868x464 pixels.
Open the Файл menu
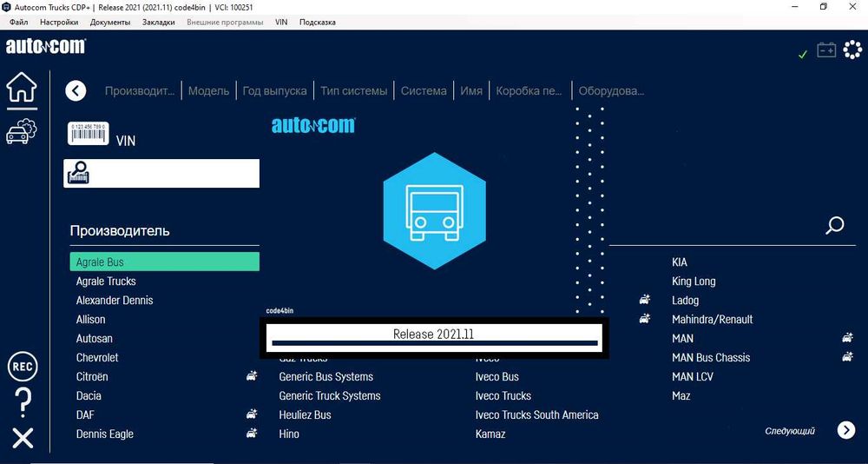19,23
